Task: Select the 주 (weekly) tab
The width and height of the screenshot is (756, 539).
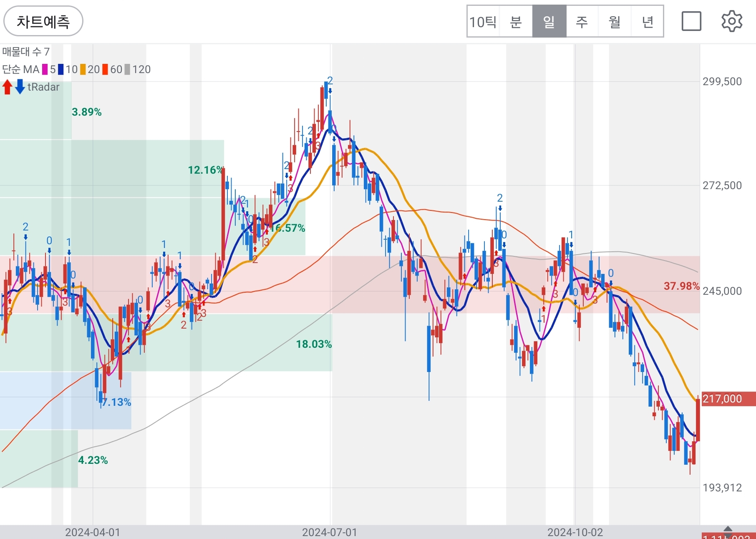Action: (x=582, y=22)
